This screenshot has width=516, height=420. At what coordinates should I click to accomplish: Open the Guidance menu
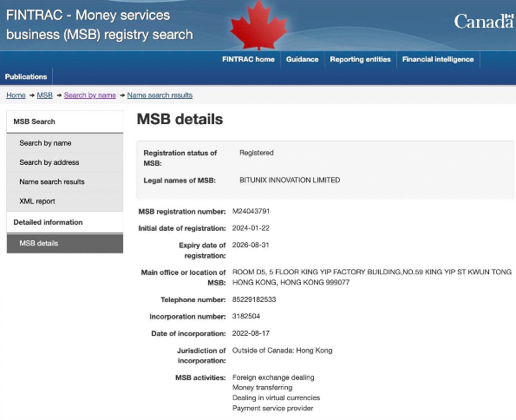(x=302, y=59)
